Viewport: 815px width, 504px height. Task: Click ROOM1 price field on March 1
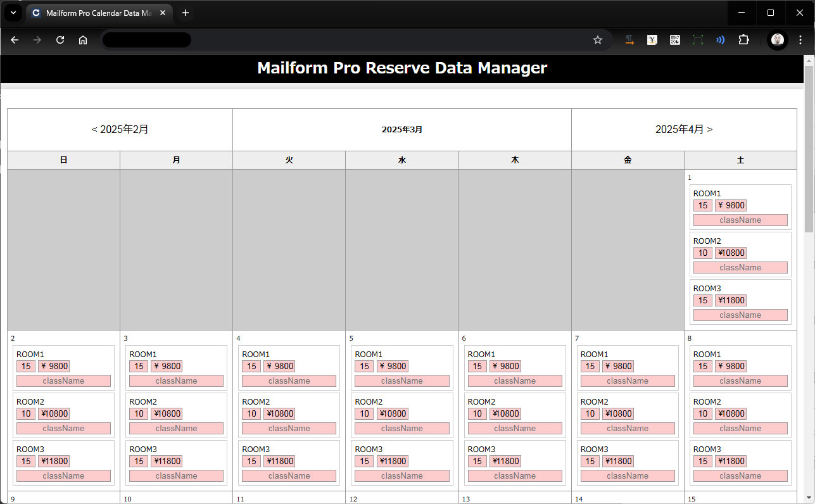[x=730, y=205]
